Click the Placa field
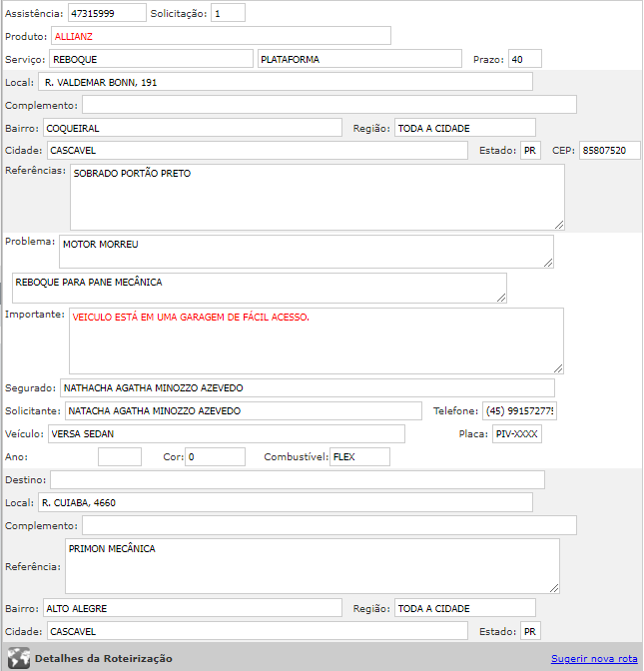The width and height of the screenshot is (644, 671). 516,434
